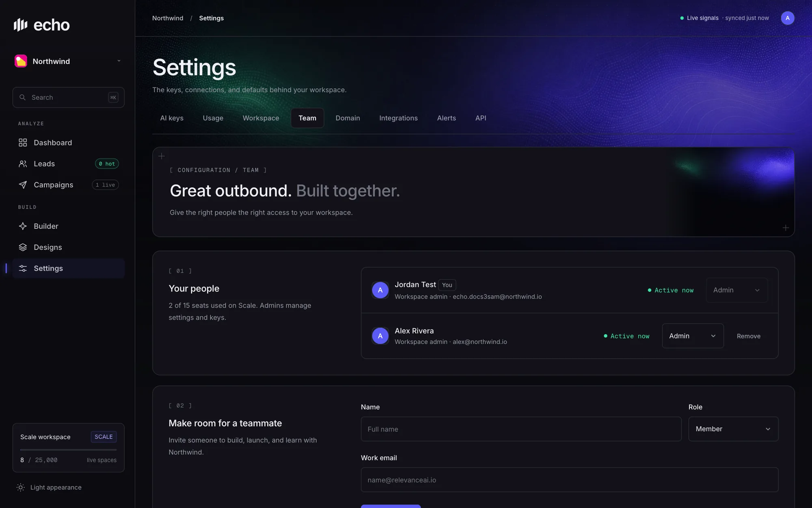Switch to the API tab
The image size is (812, 508).
(x=481, y=118)
